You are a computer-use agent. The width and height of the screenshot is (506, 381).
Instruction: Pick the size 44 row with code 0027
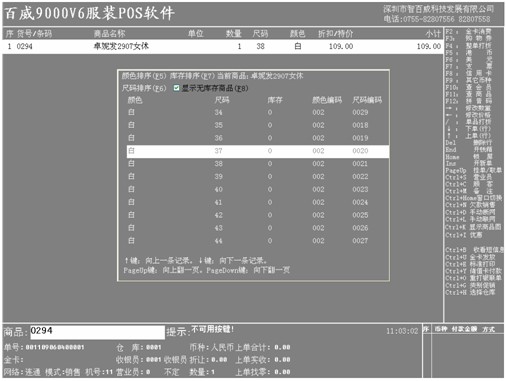coord(257,241)
